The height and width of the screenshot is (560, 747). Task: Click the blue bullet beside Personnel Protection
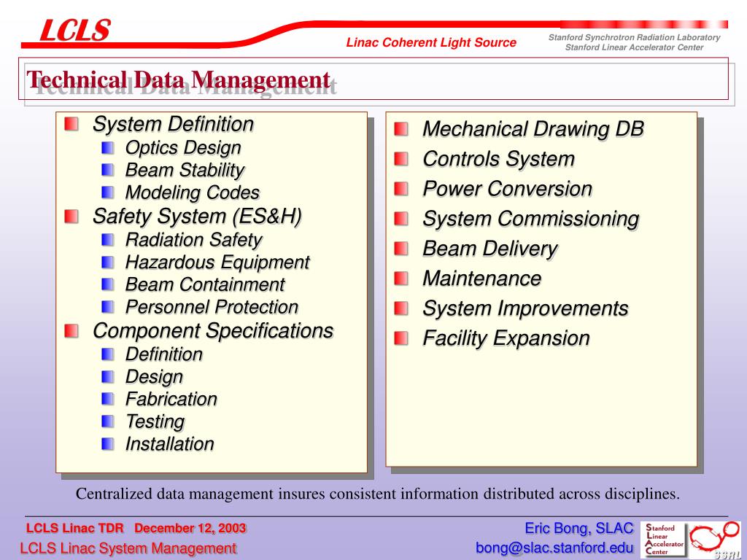[108, 307]
